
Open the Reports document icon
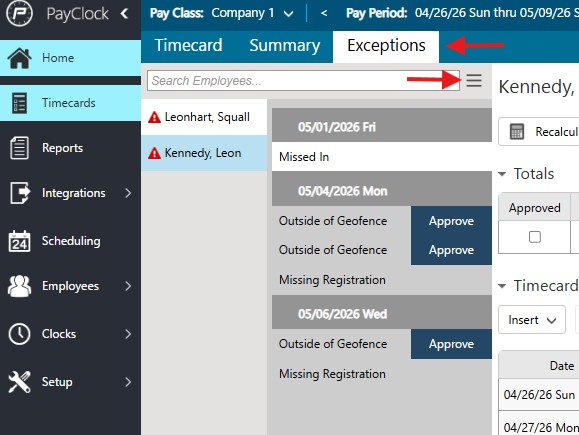(x=19, y=148)
